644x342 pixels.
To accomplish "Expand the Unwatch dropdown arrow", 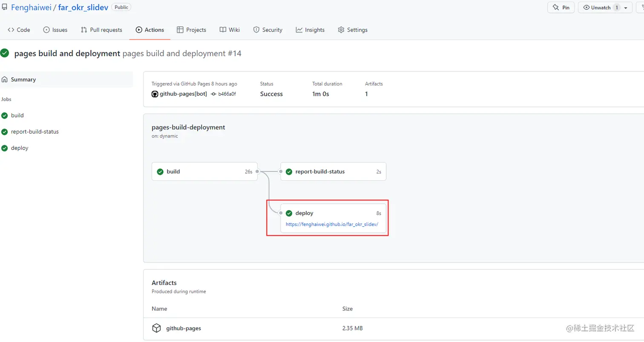I will pyautogui.click(x=625, y=8).
